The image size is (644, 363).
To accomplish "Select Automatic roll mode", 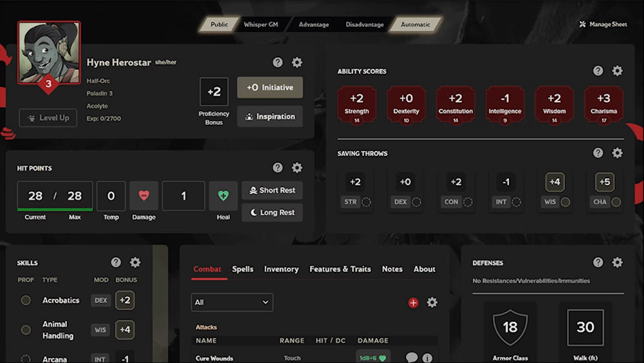I will click(416, 25).
